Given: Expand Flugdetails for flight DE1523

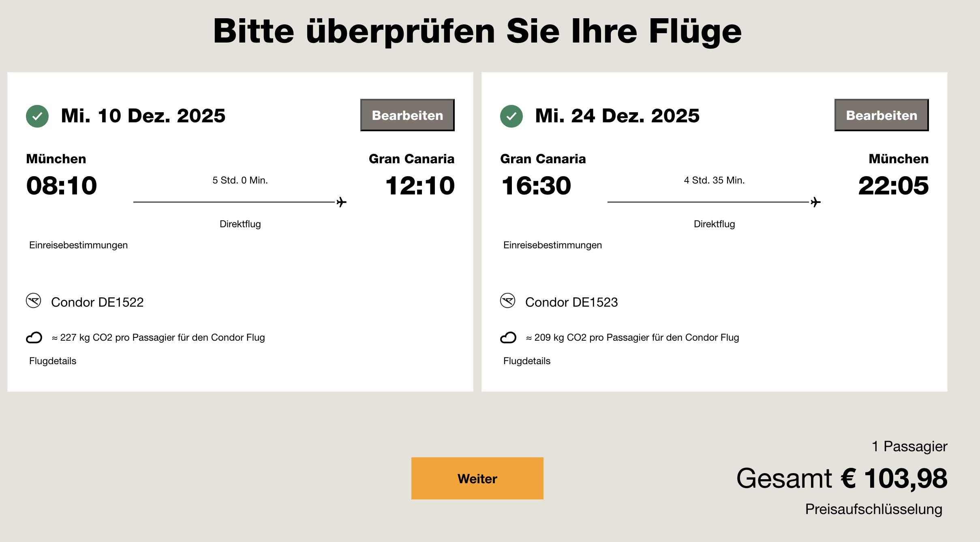Looking at the screenshot, I should coord(527,361).
